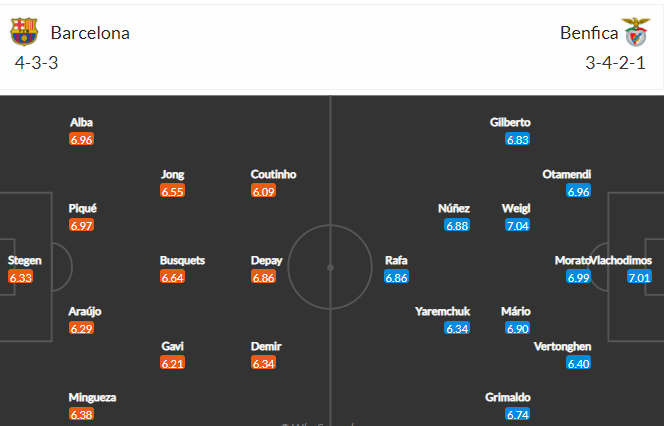
Task: Click Coutinho's 6.09 rating badge
Action: pyautogui.click(x=263, y=191)
